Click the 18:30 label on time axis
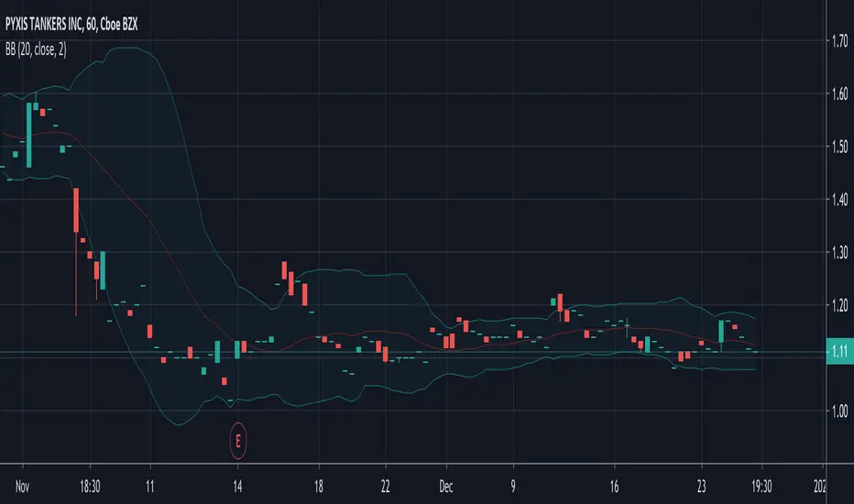 click(90, 486)
